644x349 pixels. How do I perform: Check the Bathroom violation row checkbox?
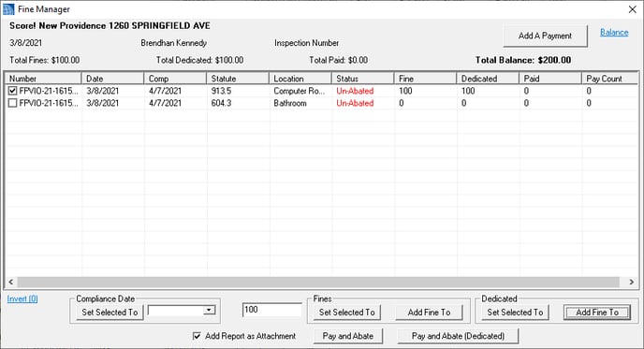[x=13, y=103]
